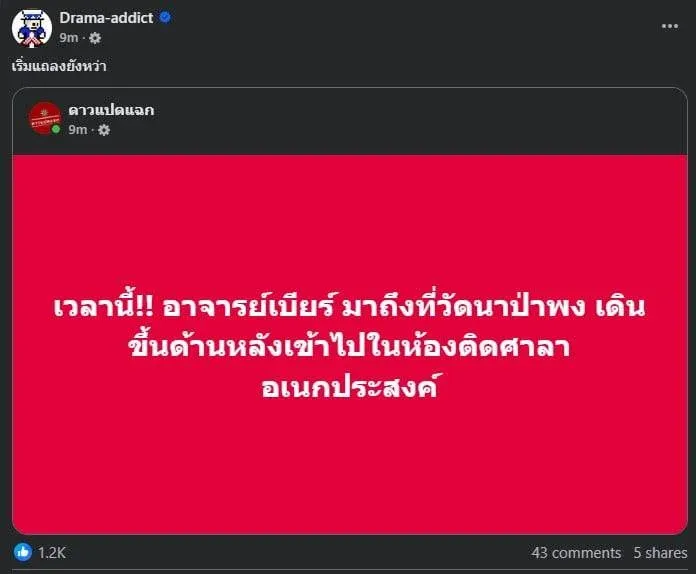Click the blue Like reaction icon
The height and width of the screenshot is (574, 696).
[23, 552]
